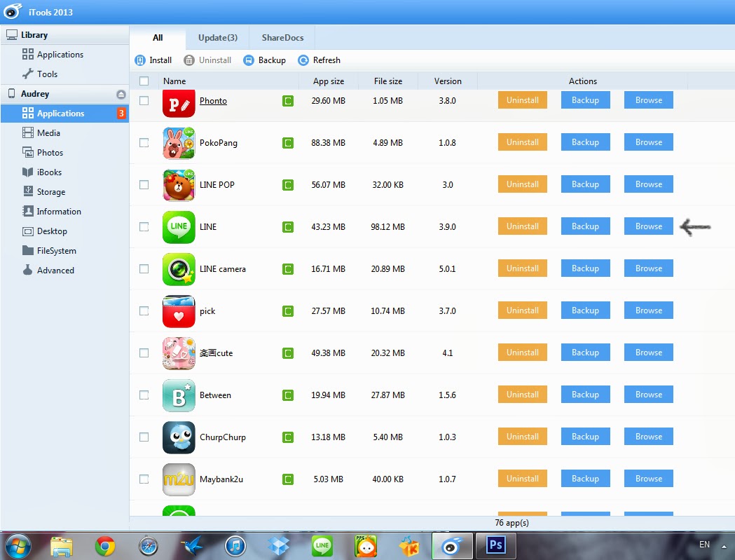
Task: Check the pick row checkbox
Action: click(144, 311)
